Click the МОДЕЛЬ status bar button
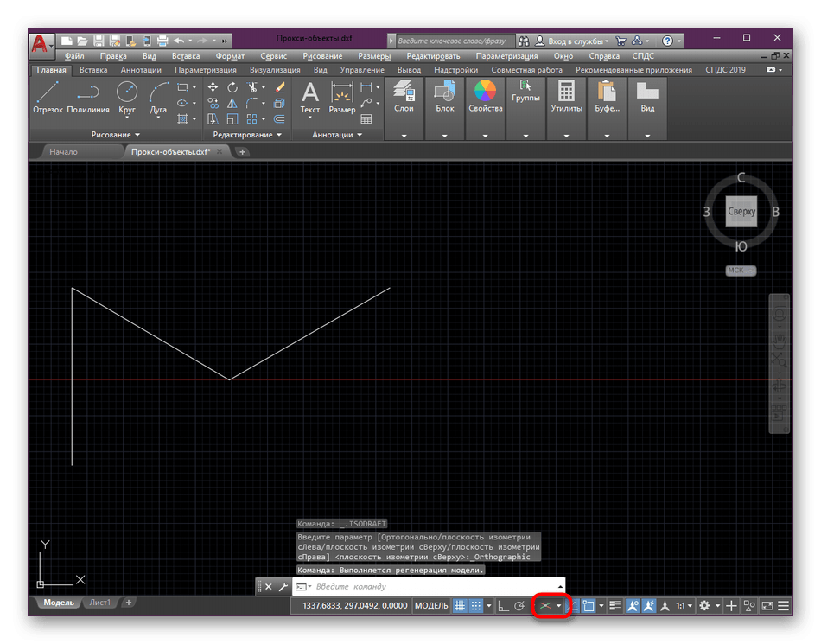This screenshot has height=644, width=821. point(431,606)
